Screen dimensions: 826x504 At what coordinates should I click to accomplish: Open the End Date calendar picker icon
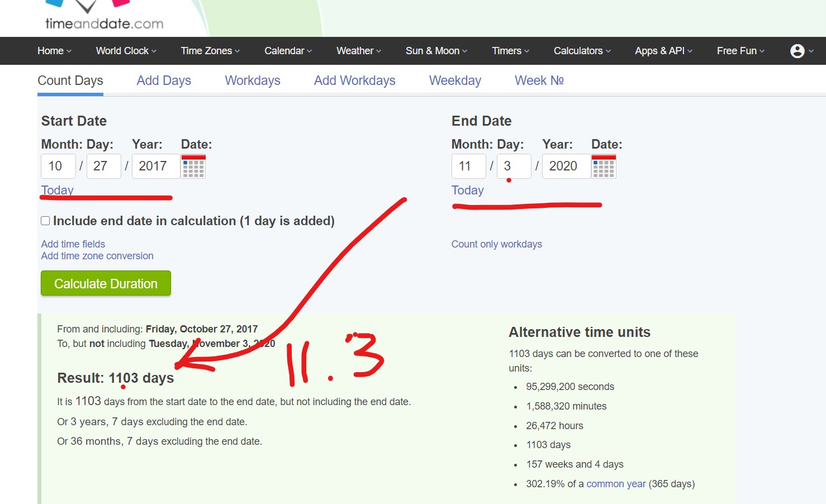pyautogui.click(x=604, y=167)
